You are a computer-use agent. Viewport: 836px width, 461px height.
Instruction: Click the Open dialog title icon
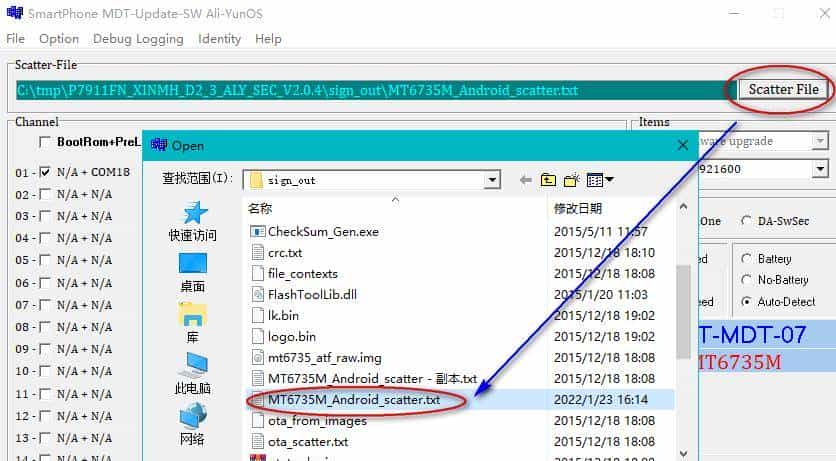click(159, 145)
